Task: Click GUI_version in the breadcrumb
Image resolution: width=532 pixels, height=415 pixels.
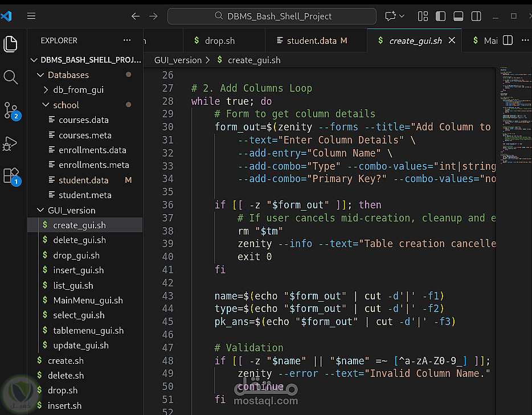Action: pyautogui.click(x=178, y=60)
